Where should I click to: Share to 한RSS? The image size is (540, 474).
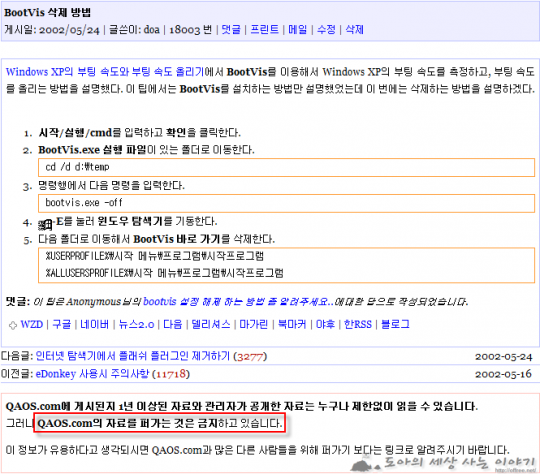[358, 324]
